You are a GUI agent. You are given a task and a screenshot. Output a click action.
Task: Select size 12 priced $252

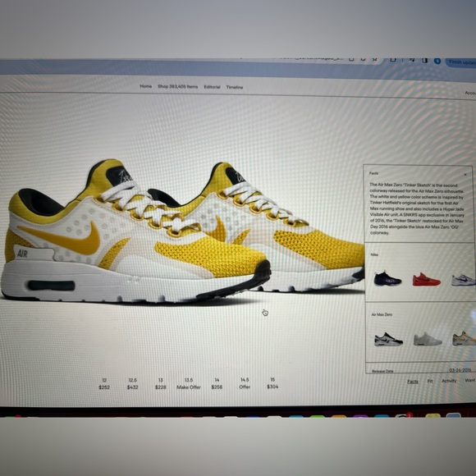[104, 384]
